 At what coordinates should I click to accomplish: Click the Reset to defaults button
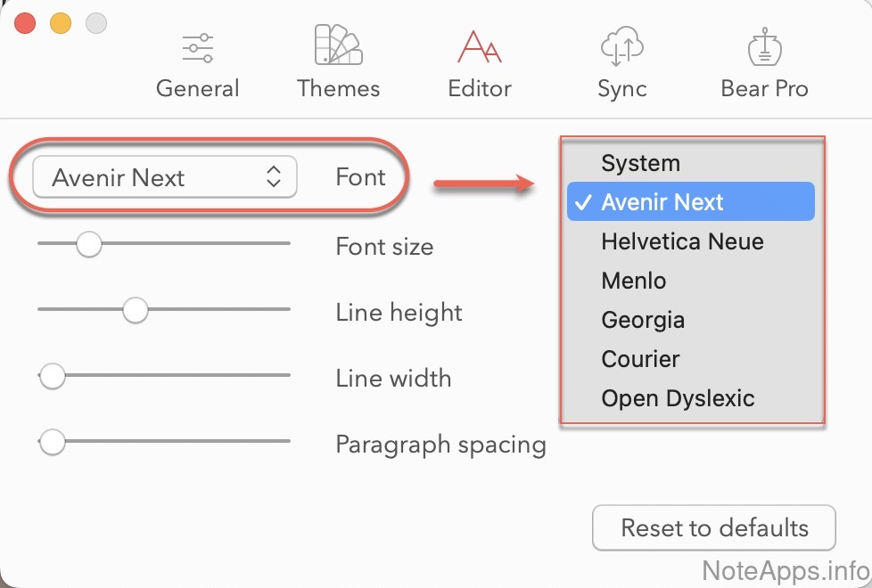point(714,527)
